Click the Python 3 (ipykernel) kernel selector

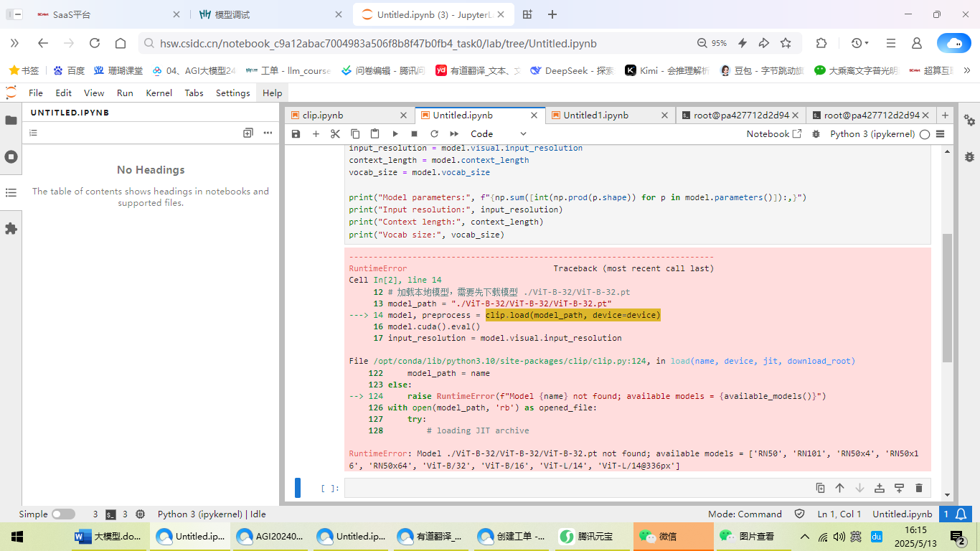tap(872, 133)
